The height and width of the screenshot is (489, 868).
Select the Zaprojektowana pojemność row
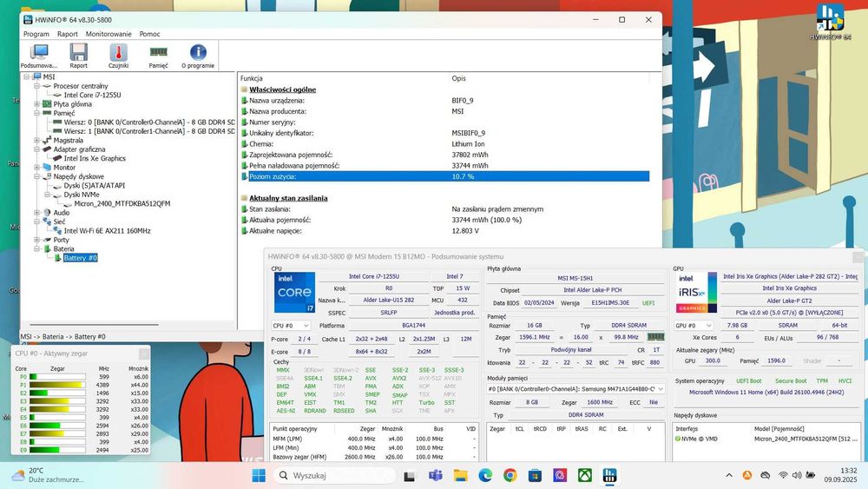pyautogui.click(x=445, y=155)
